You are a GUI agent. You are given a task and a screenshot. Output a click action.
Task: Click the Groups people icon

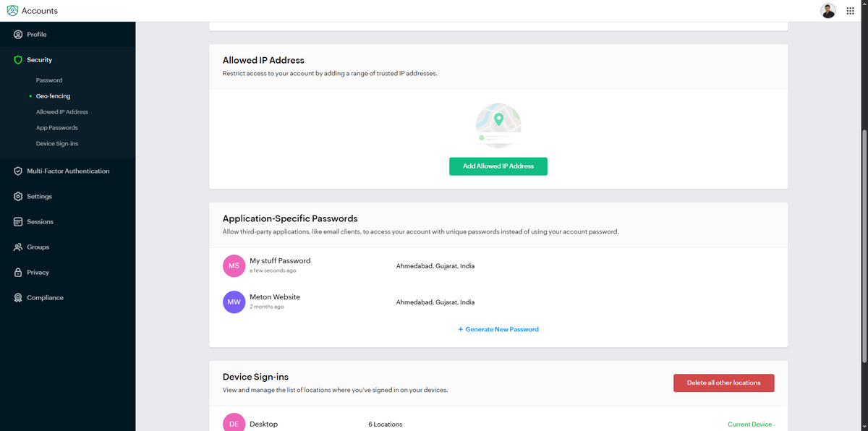coord(18,247)
